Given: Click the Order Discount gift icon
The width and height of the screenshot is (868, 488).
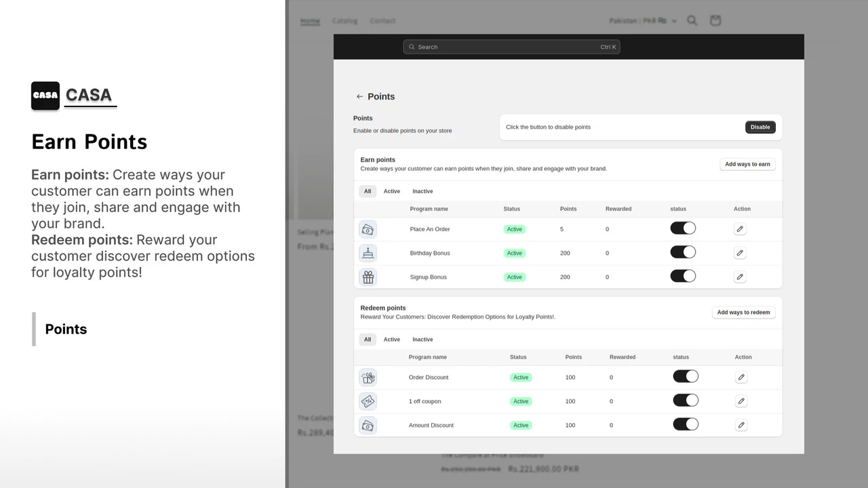Looking at the screenshot, I should (x=368, y=378).
